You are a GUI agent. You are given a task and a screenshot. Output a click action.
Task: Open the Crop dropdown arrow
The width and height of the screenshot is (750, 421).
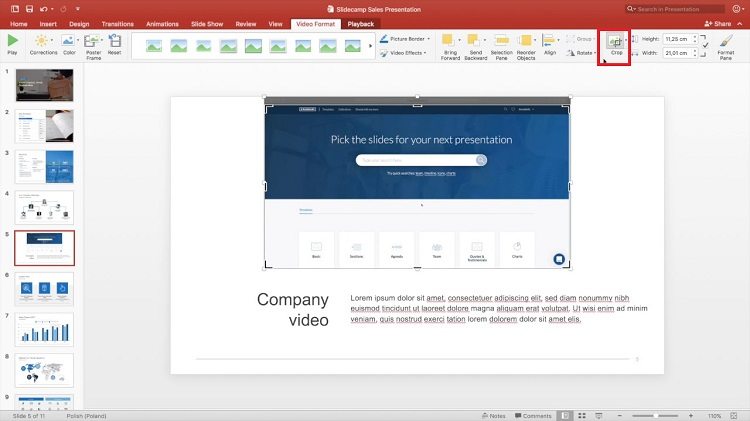[x=626, y=40]
